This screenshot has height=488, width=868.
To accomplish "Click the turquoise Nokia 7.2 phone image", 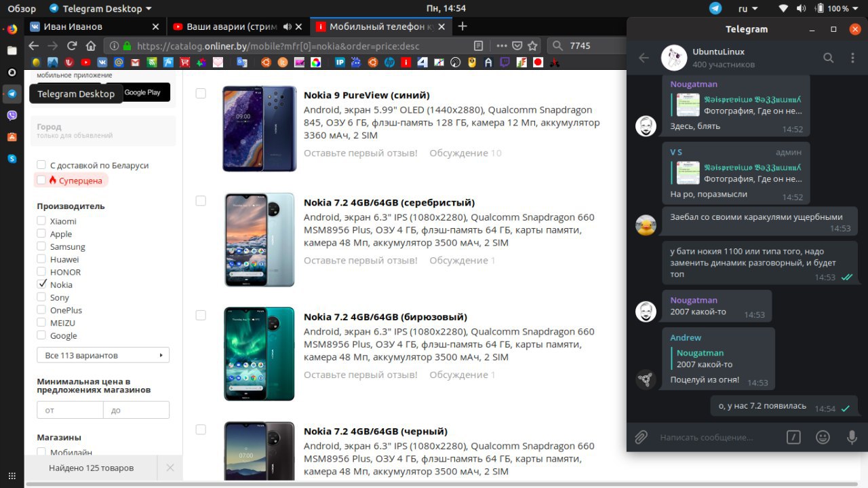I will click(x=260, y=354).
